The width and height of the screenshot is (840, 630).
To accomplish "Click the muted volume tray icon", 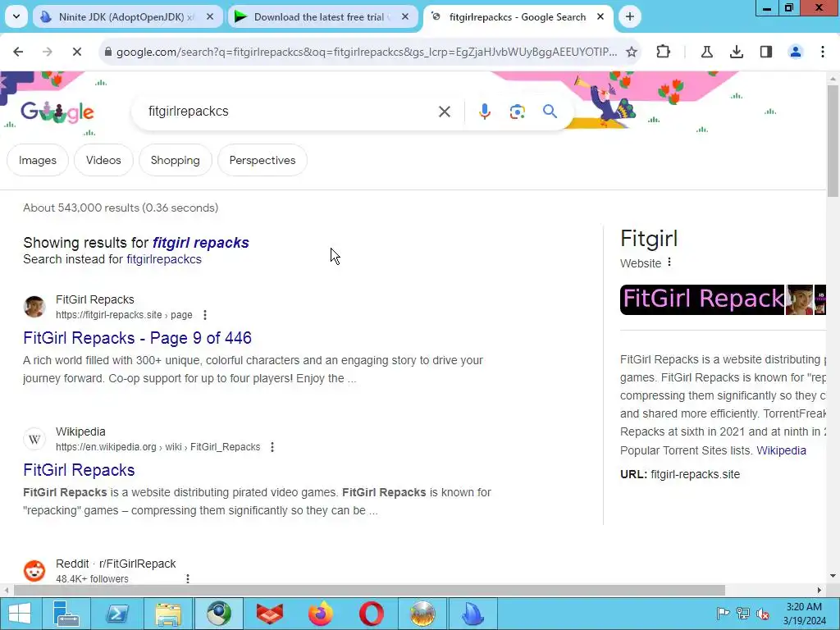I will pyautogui.click(x=762, y=614).
